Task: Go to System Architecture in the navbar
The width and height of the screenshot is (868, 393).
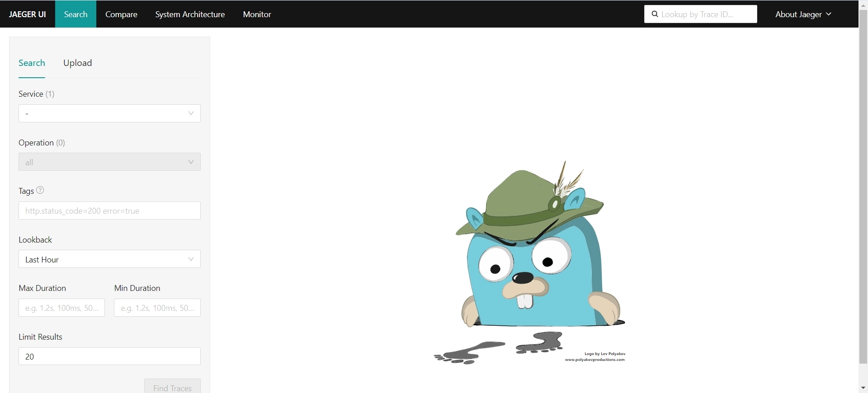Action: (x=190, y=14)
